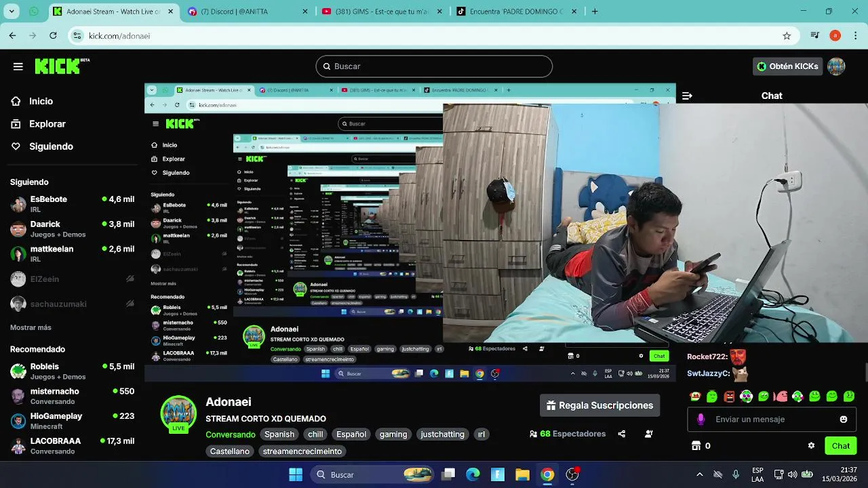868x488 pixels.
Task: Click Enviar un mensaje chat input
Action: coord(772,419)
